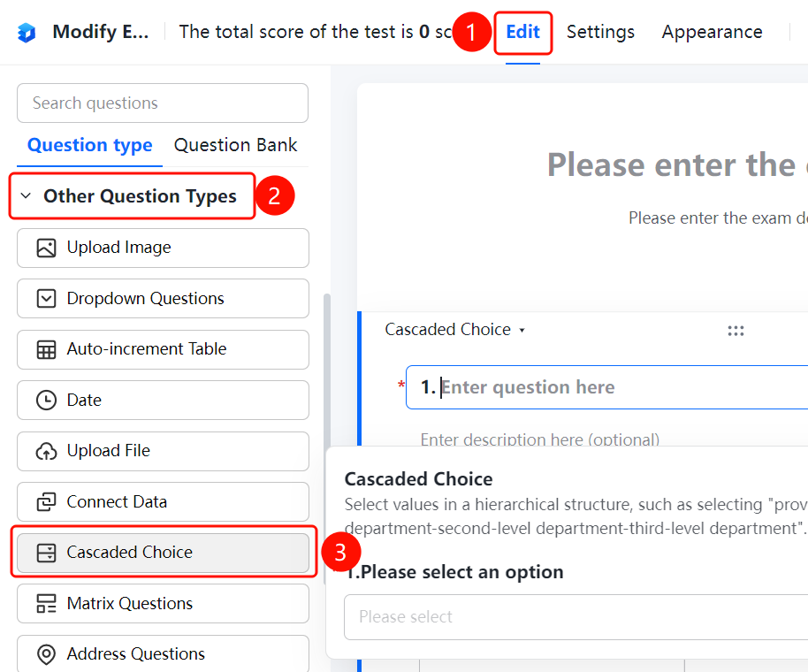
Task: Click the 'Cascaded Choice' tooltip heading
Action: [418, 479]
